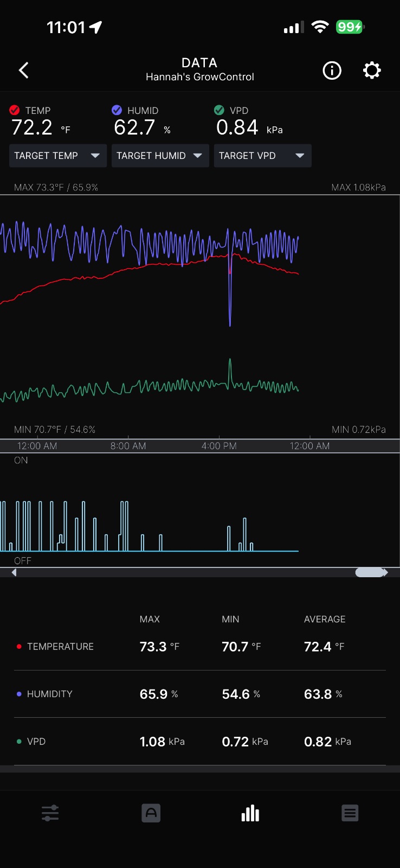The width and height of the screenshot is (400, 868).
Task: Click the timeline scrollbar handle
Action: click(370, 572)
